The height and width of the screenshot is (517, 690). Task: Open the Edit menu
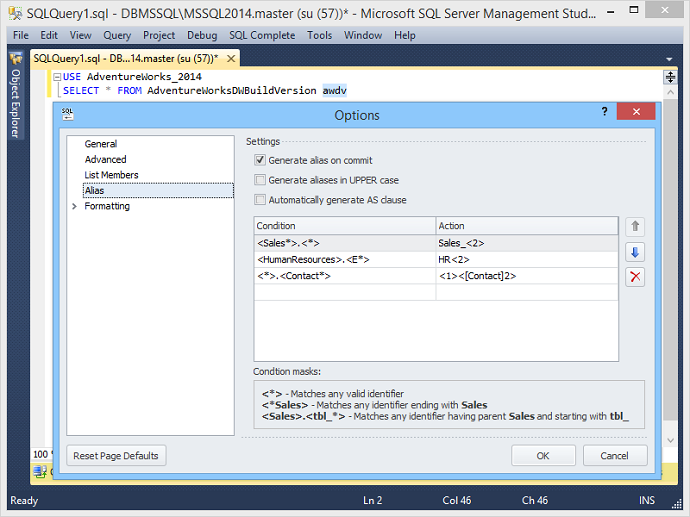pyautogui.click(x=49, y=35)
